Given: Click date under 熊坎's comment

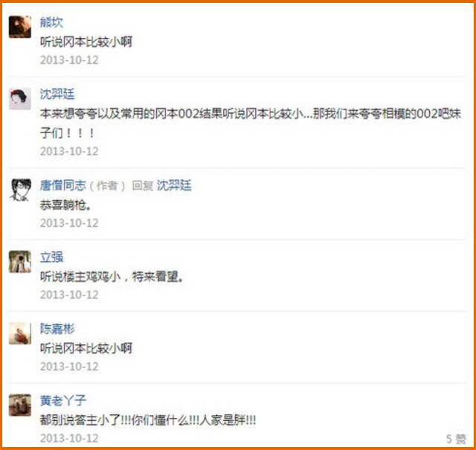Looking at the screenshot, I should [x=69, y=60].
